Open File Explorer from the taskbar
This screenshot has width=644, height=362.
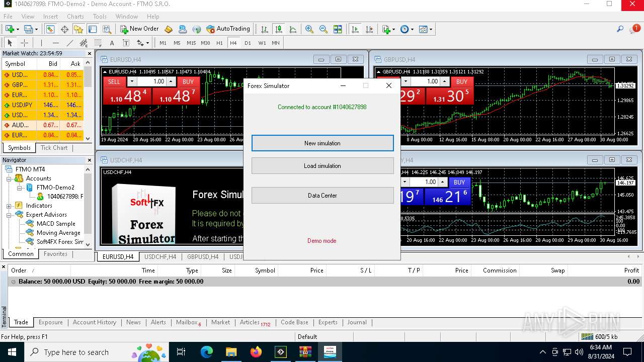click(x=231, y=352)
